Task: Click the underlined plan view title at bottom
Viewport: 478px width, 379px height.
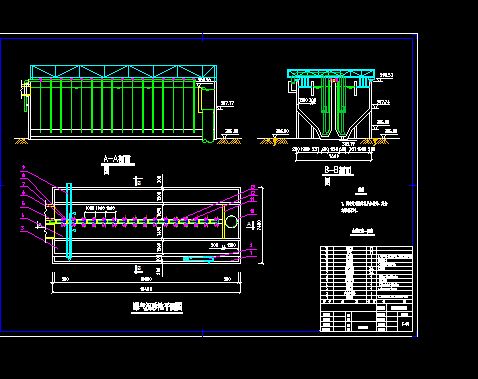Action: point(157,307)
